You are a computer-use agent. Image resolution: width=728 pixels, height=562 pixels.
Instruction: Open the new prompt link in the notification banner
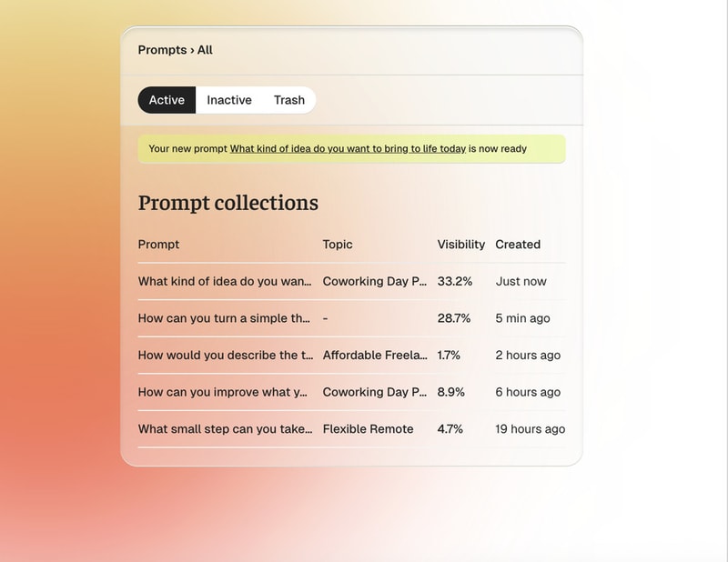348,148
